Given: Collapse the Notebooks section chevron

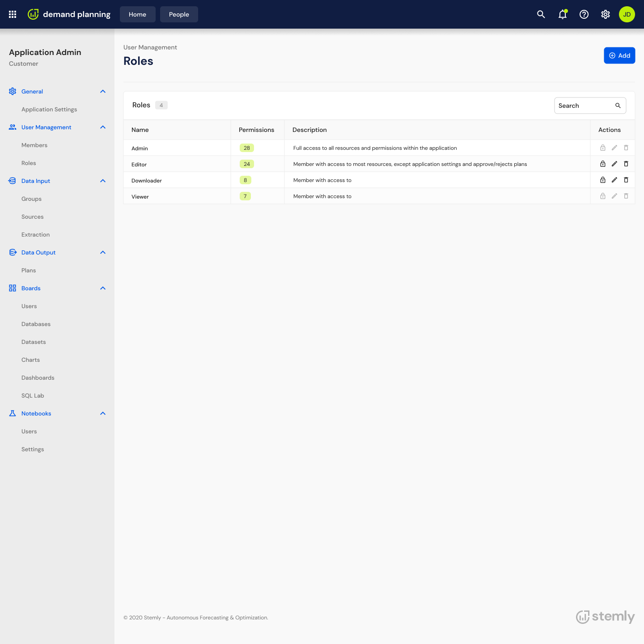Looking at the screenshot, I should point(103,413).
